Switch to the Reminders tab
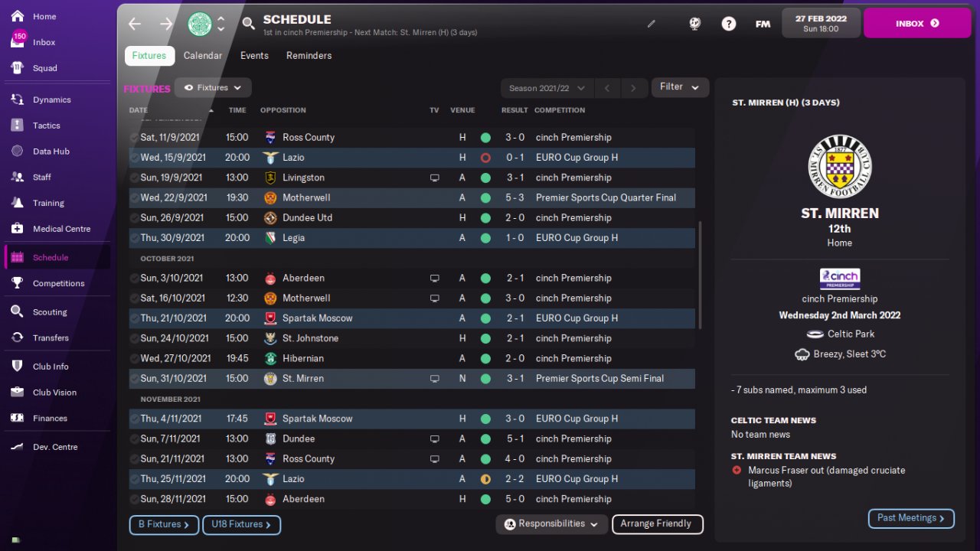This screenshot has height=551, width=980. click(x=309, y=56)
